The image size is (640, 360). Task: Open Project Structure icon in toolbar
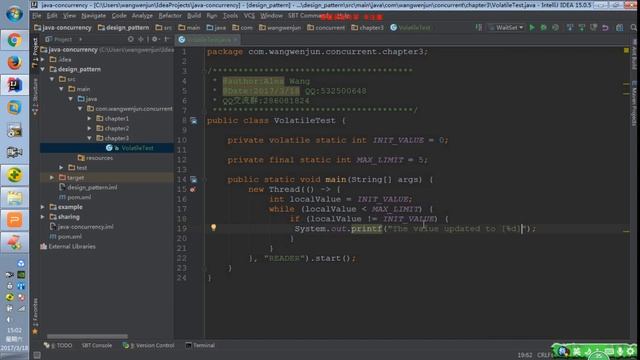620,27
